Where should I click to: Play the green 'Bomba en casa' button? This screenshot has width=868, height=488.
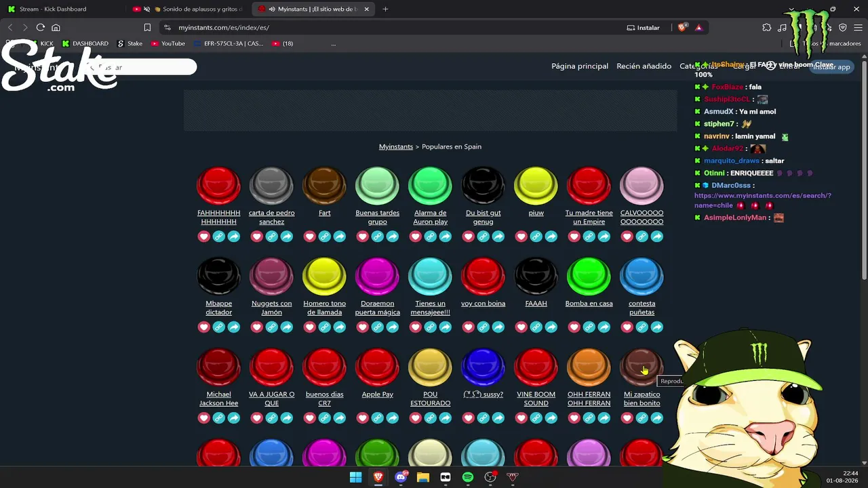pos(589,277)
